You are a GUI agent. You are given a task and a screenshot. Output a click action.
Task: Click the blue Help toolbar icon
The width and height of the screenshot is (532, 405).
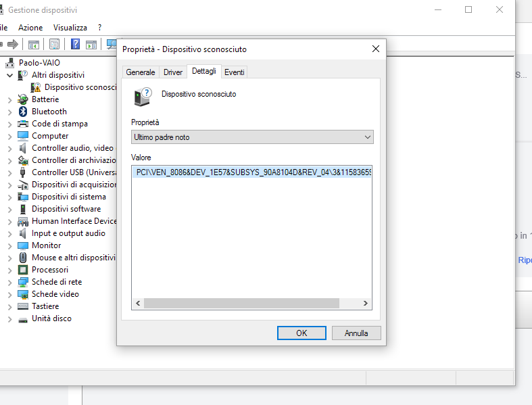75,45
